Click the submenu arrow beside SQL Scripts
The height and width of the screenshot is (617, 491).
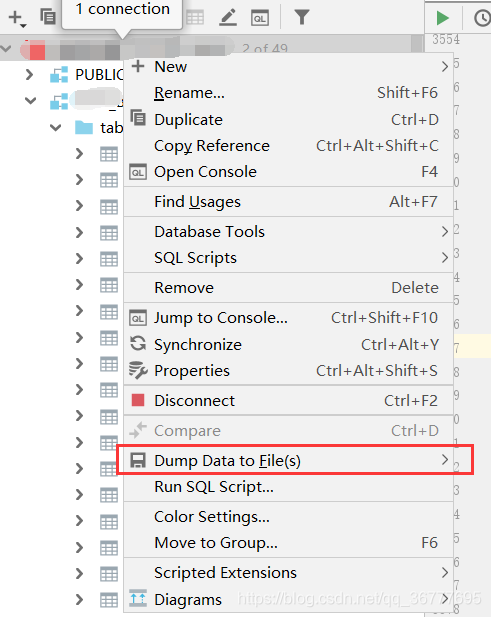click(x=445, y=258)
